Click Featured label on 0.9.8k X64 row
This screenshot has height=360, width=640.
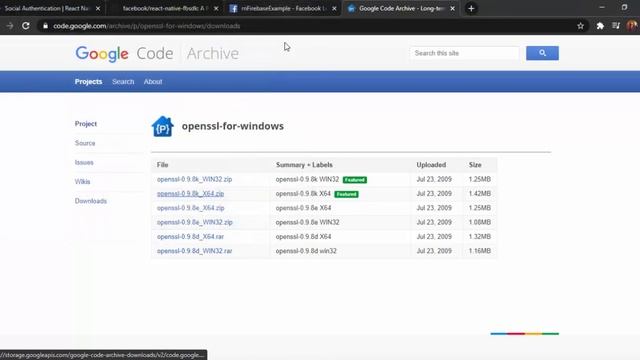click(x=347, y=194)
